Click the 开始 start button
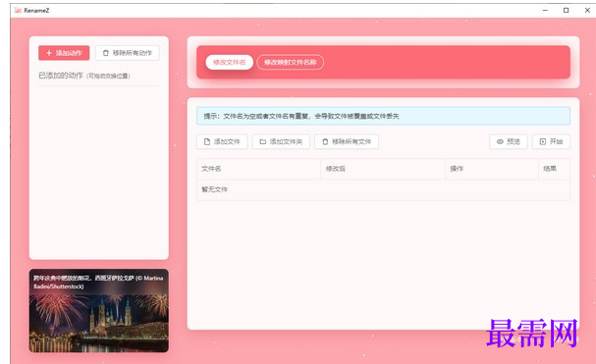 point(551,141)
